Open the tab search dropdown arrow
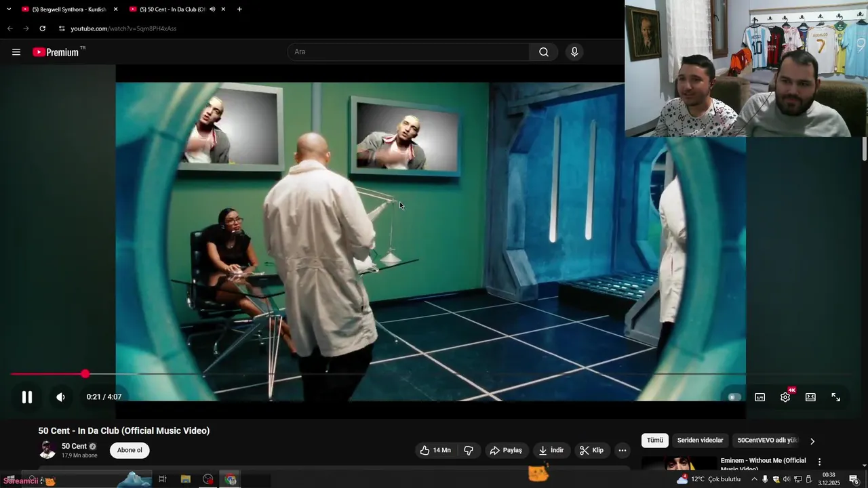This screenshot has width=868, height=488. click(9, 9)
